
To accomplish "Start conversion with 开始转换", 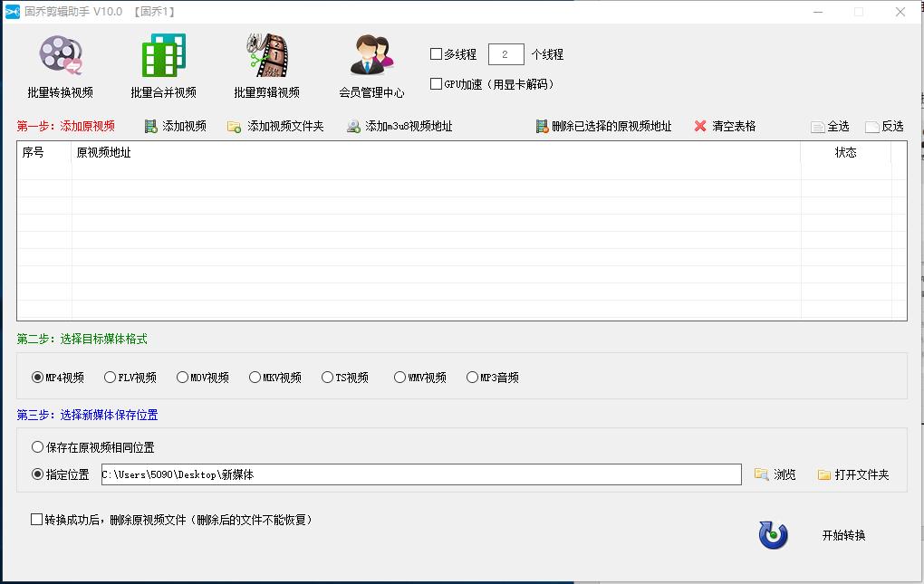I will coord(844,535).
